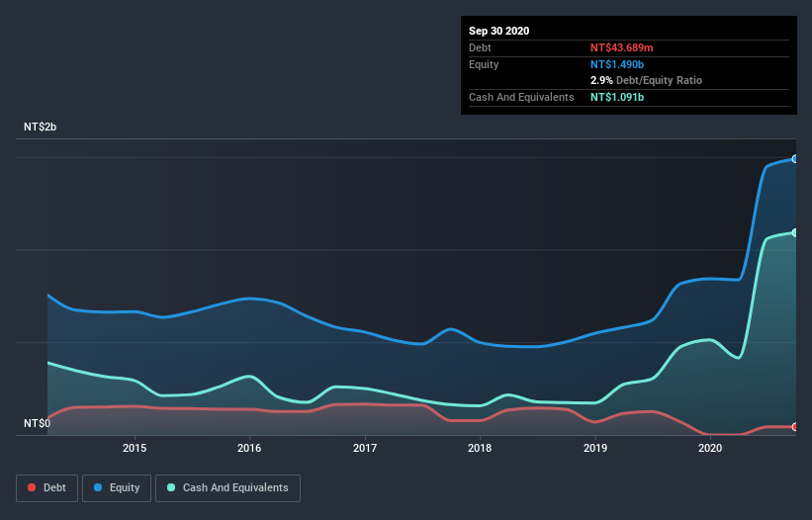Click the 2016 x-axis label
The height and width of the screenshot is (520, 812).
point(249,448)
